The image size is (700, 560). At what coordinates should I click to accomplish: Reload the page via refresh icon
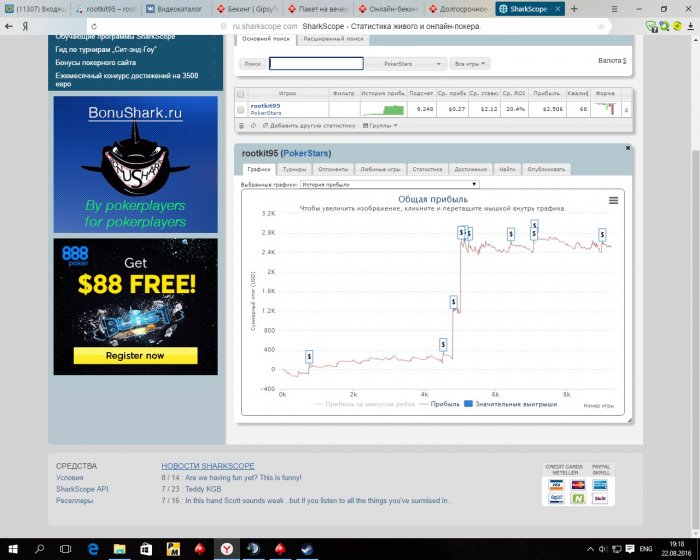tap(94, 26)
